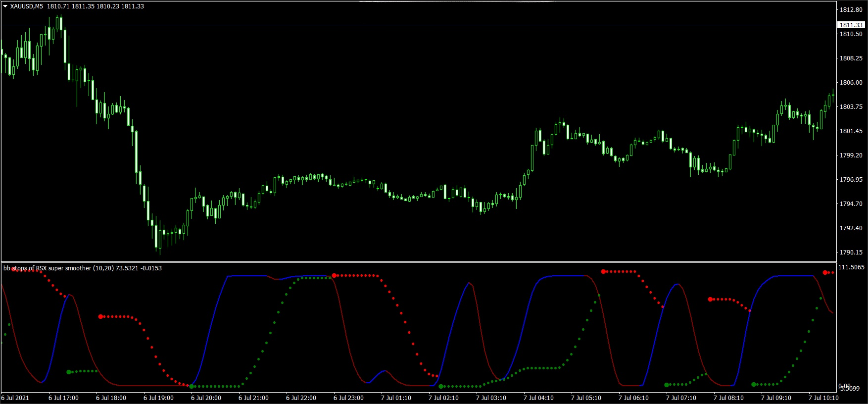The width and height of the screenshot is (868, 404).
Task: Click the triangle arrow beside XAUUSD,M5
Action: pyautogui.click(x=5, y=6)
